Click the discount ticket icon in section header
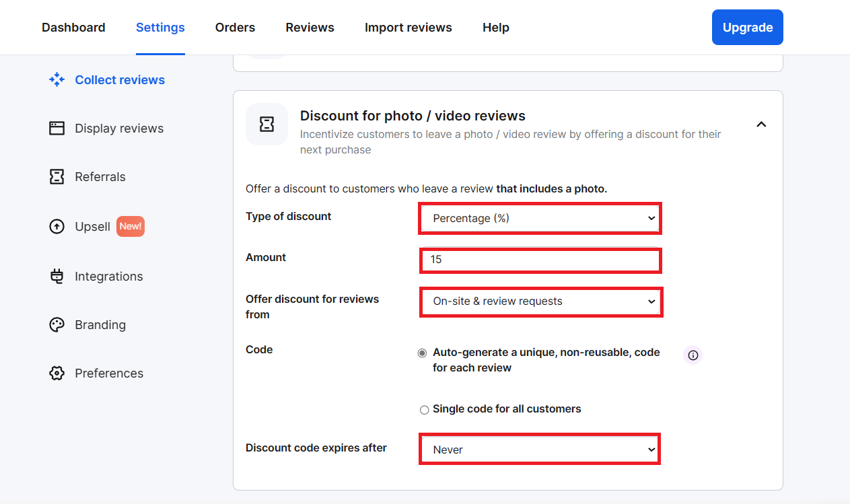This screenshot has width=850, height=504. pyautogui.click(x=267, y=124)
